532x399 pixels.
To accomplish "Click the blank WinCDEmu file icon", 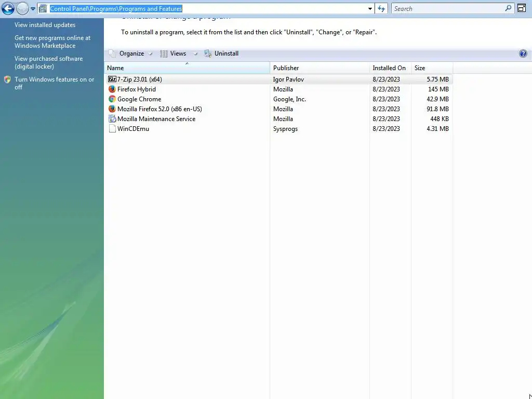I will tap(112, 128).
